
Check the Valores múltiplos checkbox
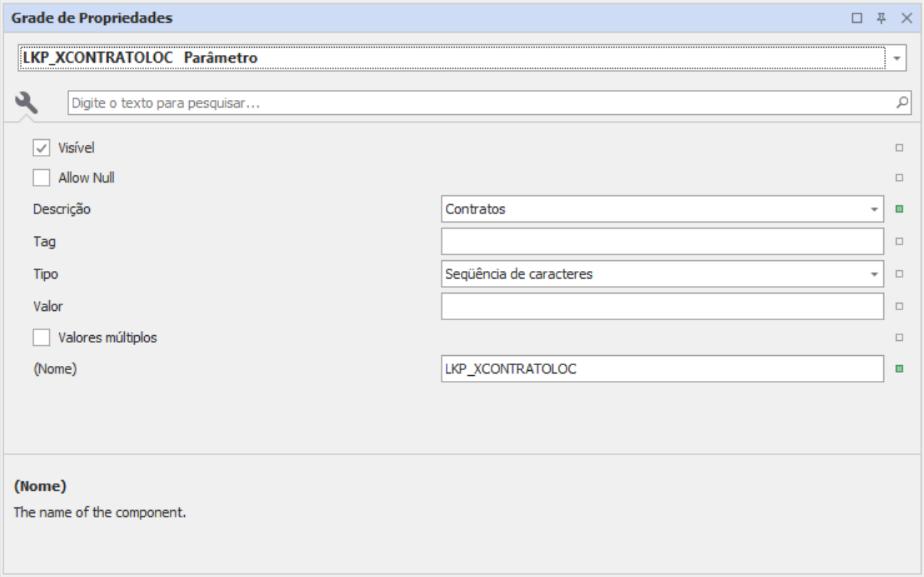[41, 337]
